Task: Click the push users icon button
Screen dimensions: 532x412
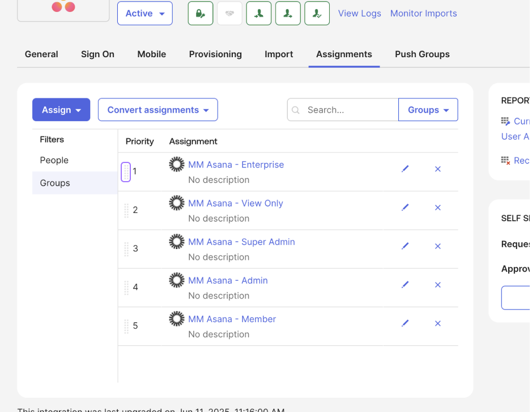Action: pyautogui.click(x=288, y=14)
